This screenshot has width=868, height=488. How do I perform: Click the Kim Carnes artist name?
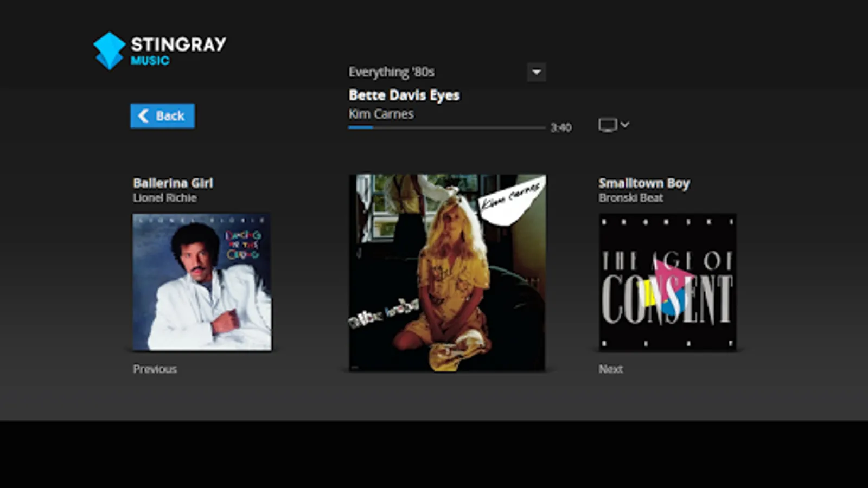[x=381, y=114]
